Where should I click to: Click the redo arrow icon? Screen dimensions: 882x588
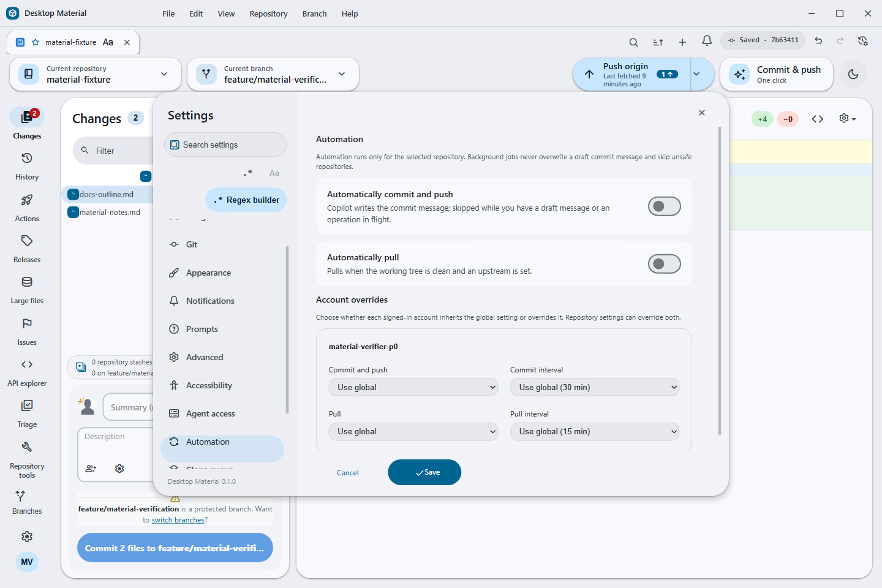[x=840, y=40]
